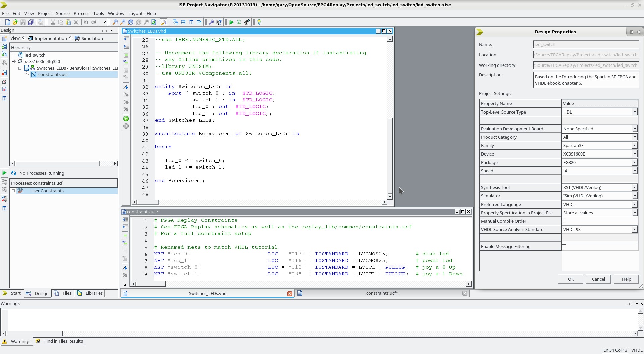The image size is (644, 354).
Task: Click the refresh icon beside No Processes Running
Action: click(14, 173)
